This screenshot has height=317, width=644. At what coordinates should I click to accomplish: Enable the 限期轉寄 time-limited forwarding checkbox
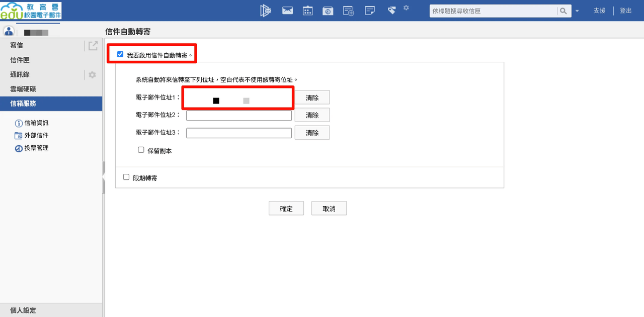(x=126, y=177)
